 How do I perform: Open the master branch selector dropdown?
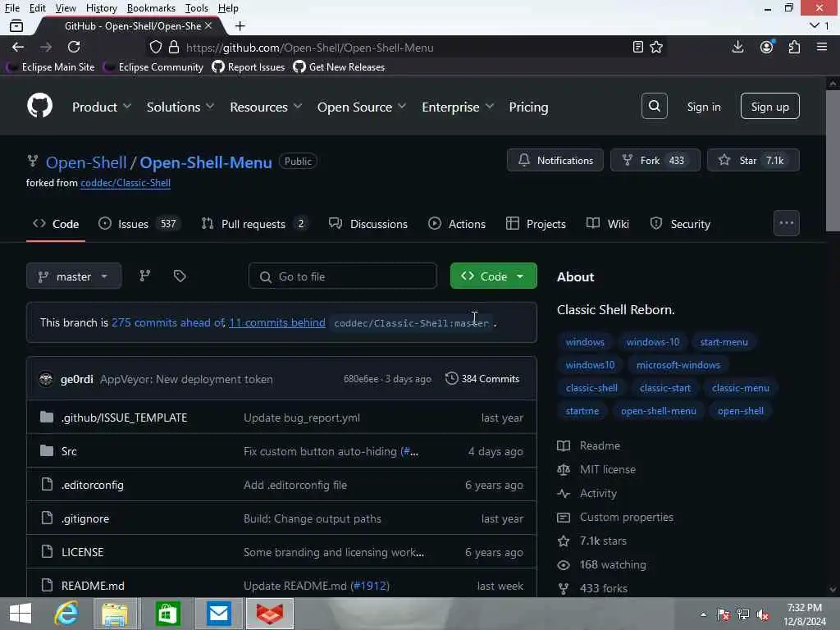pyautogui.click(x=73, y=276)
